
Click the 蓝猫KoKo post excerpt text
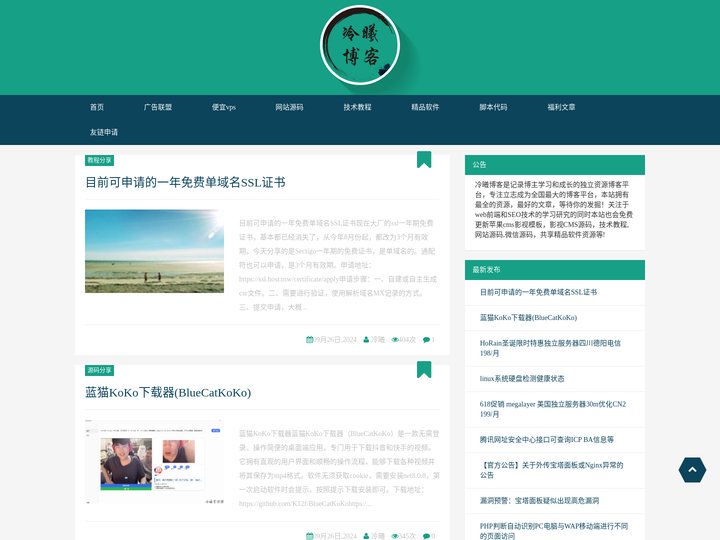point(339,468)
